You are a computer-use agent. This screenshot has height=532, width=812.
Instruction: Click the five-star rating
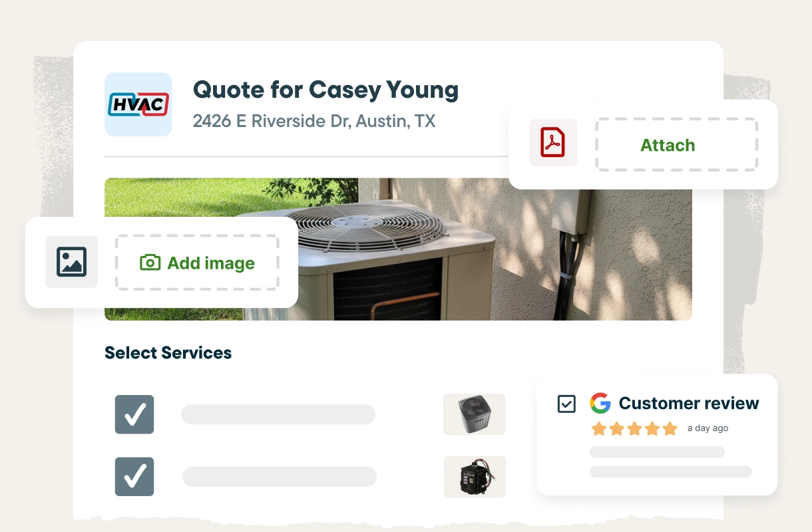coord(634,428)
